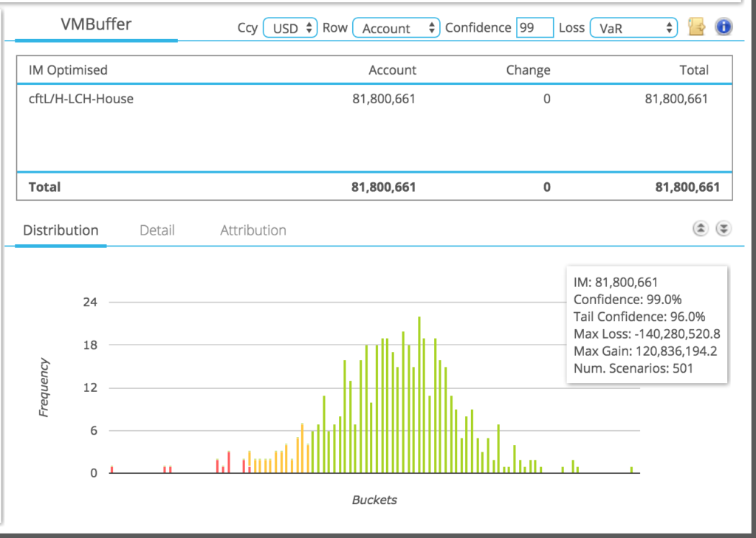Click the 'Tail Confidence: 96.0%' tooltip line
Image resolution: width=756 pixels, height=538 pixels.
(639, 317)
